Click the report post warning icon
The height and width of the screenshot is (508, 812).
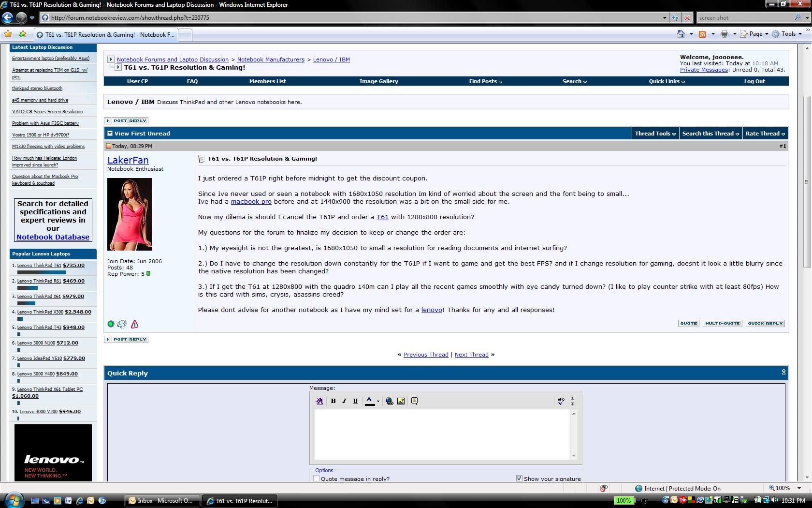[135, 324]
